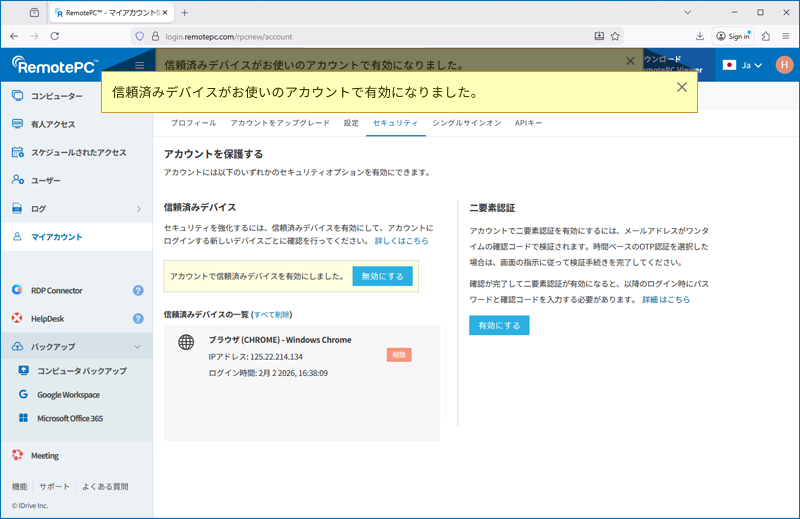Click the よくある質問 footer link

click(105, 486)
